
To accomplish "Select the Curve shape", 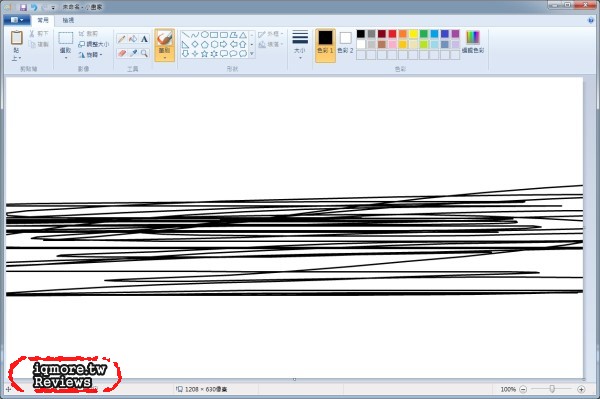I will point(195,35).
